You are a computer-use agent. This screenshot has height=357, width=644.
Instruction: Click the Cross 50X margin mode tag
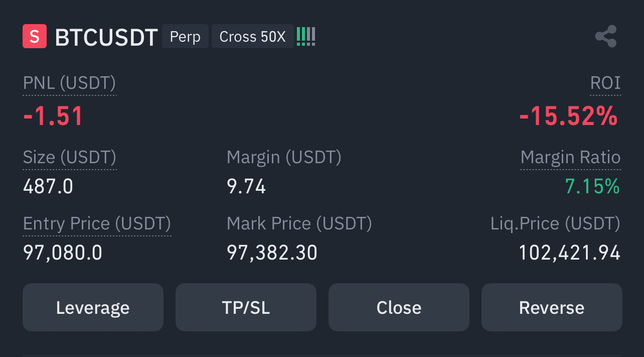coord(252,37)
